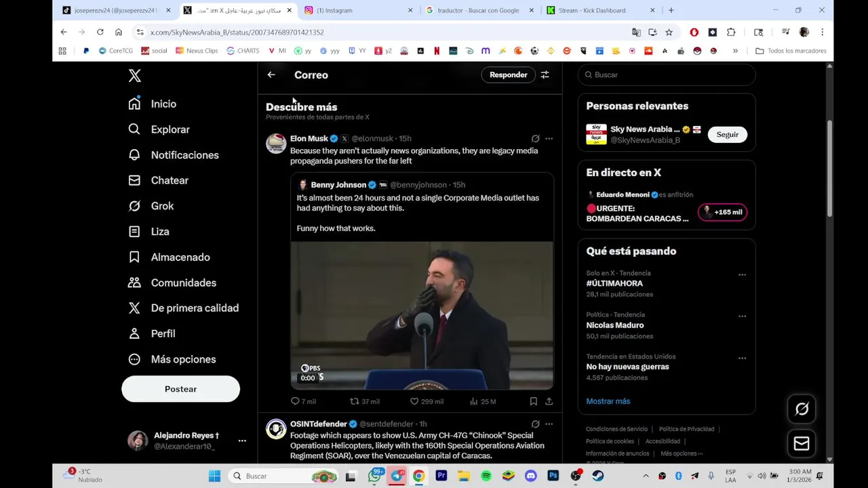Open more options for #ÚLTIMAHORA trend
Viewport: 868px width, 488px height.
pyautogui.click(x=742, y=275)
